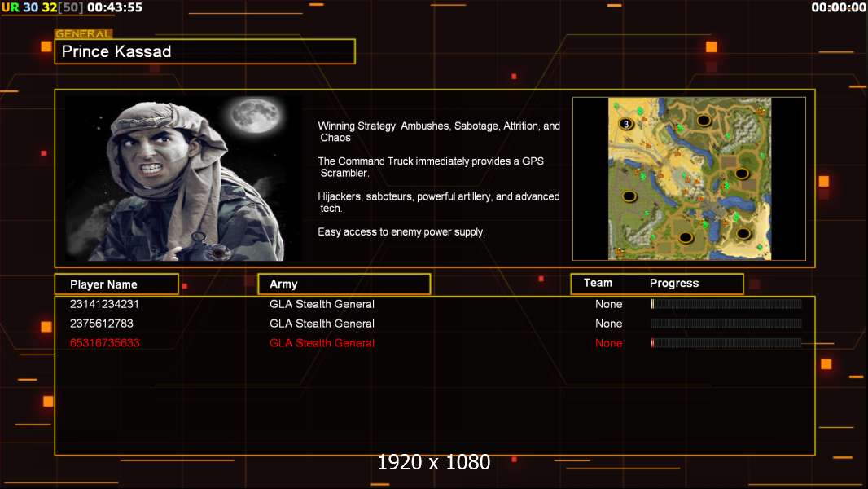Click progress bar of player 23141234231
The image size is (868, 489).
coord(726,303)
